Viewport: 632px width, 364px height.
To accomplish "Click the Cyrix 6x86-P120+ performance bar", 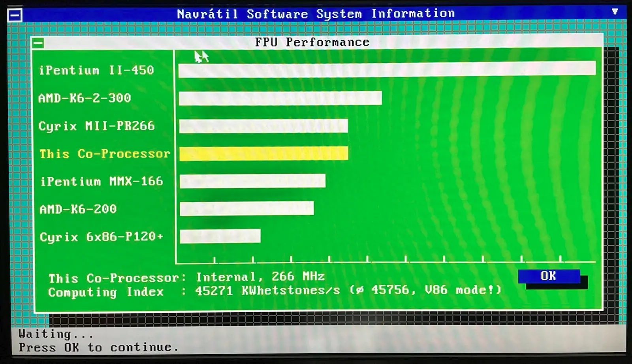I will pos(220,236).
